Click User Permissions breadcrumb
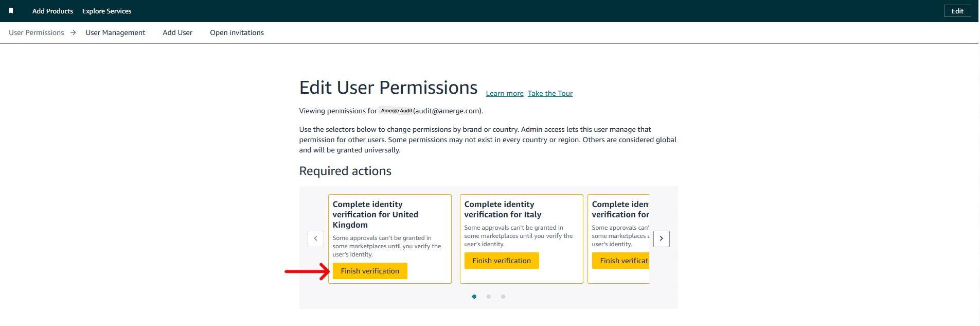 (37, 32)
